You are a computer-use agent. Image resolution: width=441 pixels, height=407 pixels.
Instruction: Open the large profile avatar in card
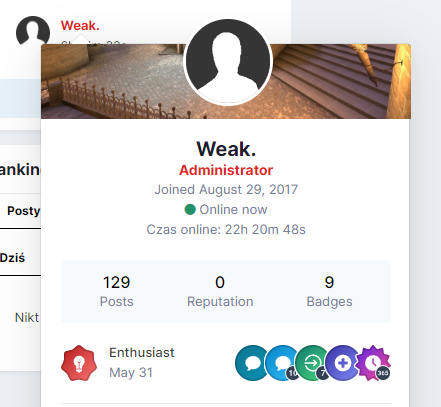(x=228, y=61)
